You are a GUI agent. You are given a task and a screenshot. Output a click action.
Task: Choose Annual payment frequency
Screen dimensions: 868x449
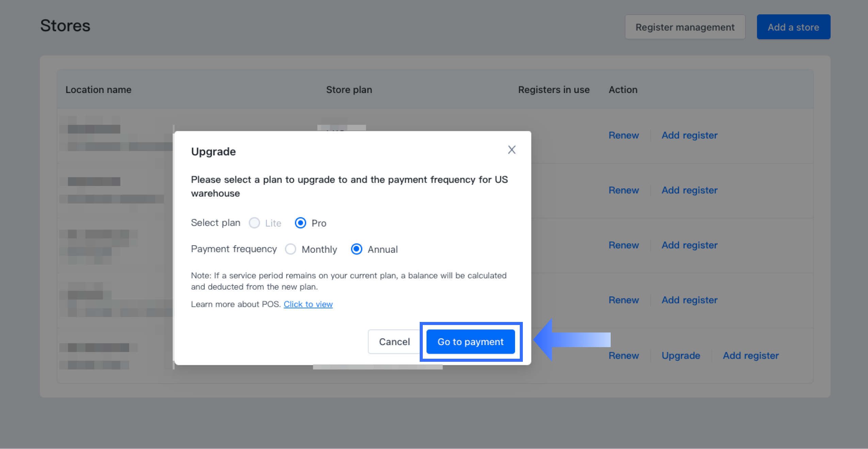pos(356,249)
